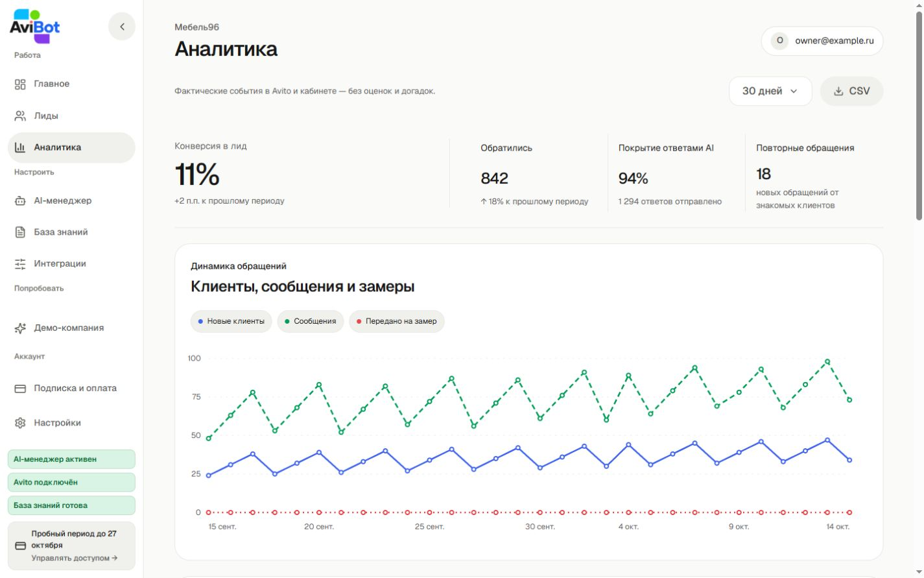
Task: Click the Avito подключён status badge
Action: 71,482
